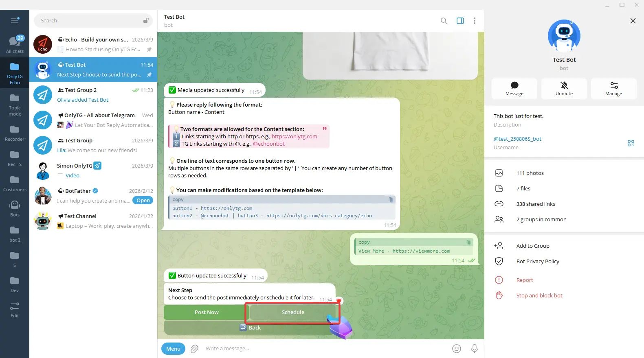Open the BotFather chat
The width and height of the screenshot is (644, 358).
pos(94,196)
